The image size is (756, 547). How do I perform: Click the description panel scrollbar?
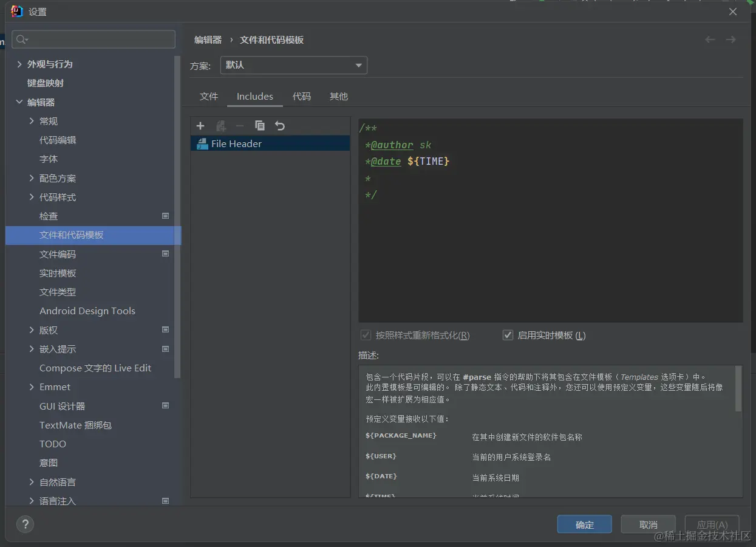(738, 388)
